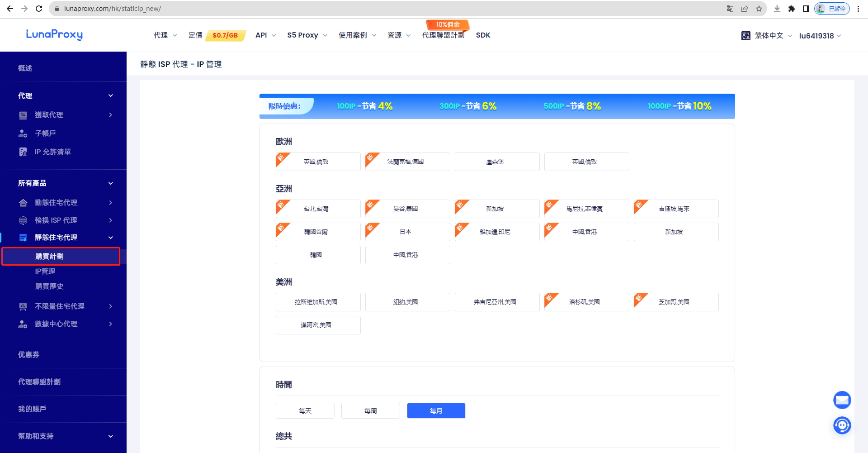Viewport: 868px width, 453px height.
Task: Click the translate page icon in address bar
Action: [x=730, y=9]
